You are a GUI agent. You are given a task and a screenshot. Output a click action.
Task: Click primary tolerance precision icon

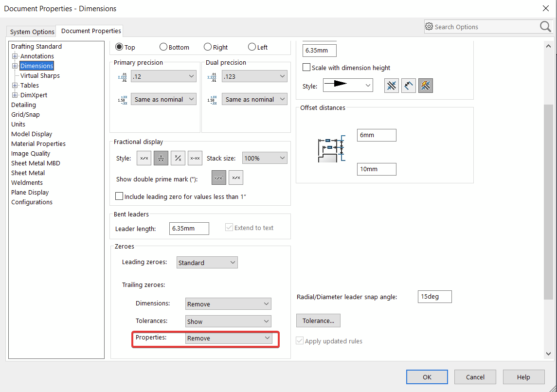point(122,100)
